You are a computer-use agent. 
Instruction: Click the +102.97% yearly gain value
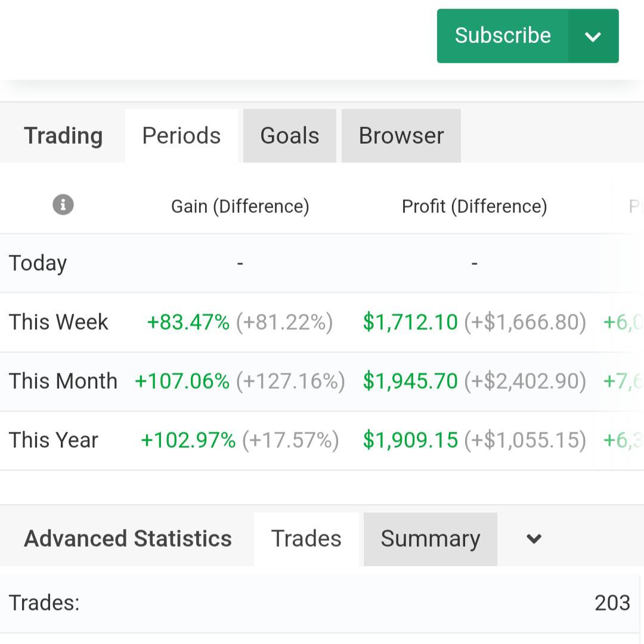point(188,440)
